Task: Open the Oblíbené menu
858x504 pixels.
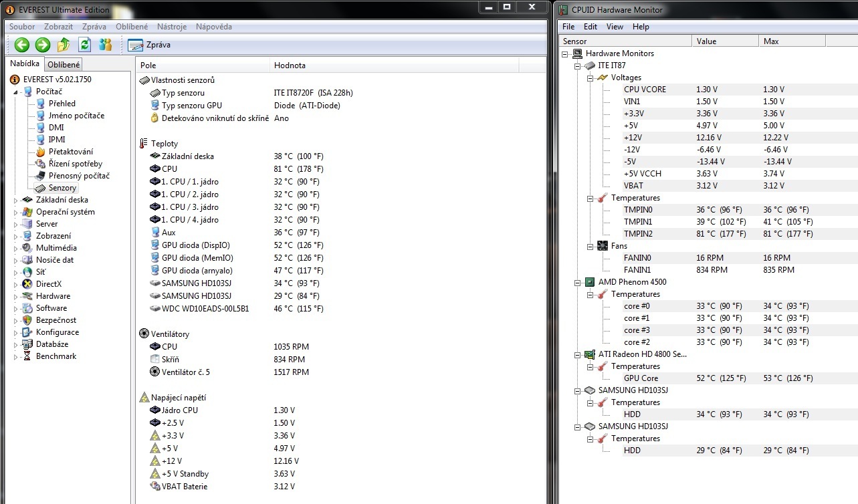Action: 132,27
